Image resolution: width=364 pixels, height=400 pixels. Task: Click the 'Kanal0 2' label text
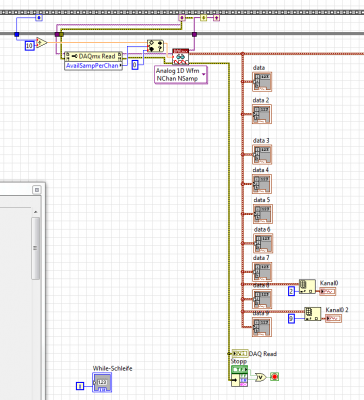click(x=337, y=310)
